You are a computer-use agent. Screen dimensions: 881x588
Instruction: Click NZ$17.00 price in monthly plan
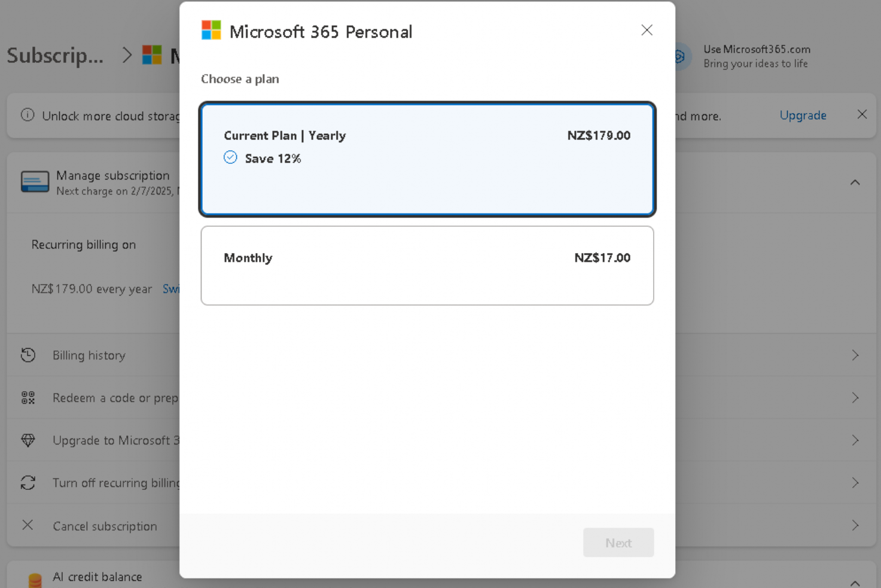pyautogui.click(x=602, y=258)
